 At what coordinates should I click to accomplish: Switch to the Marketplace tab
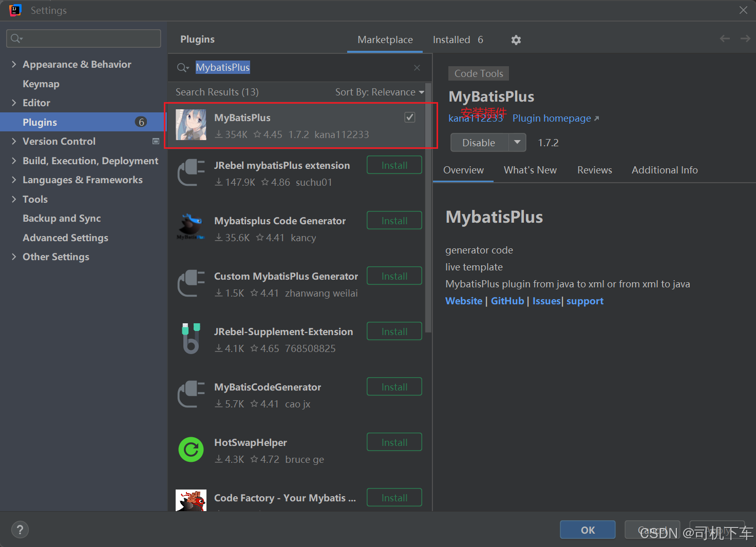coord(385,40)
